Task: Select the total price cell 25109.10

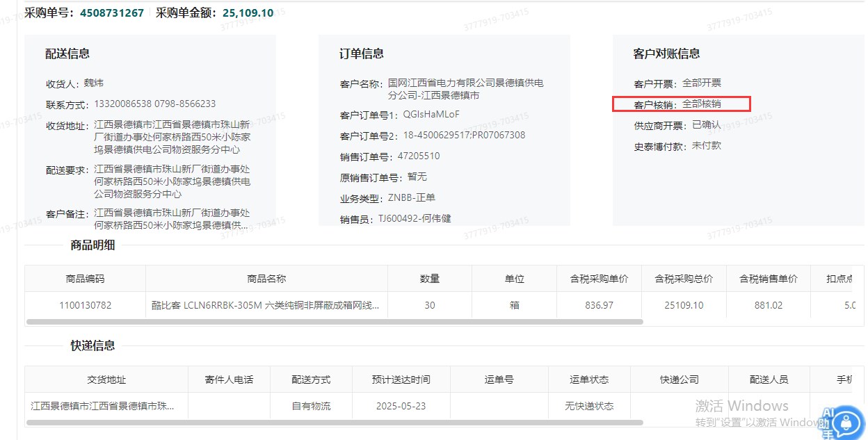Action: [x=684, y=305]
